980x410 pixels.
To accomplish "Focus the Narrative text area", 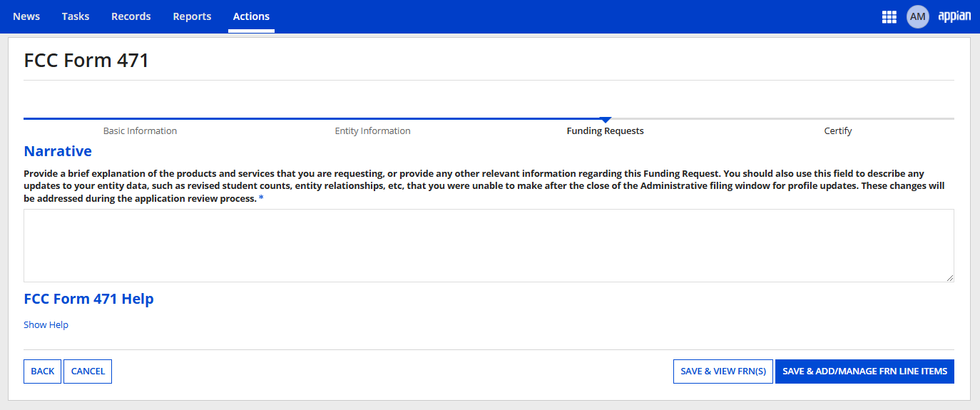I will [x=488, y=245].
